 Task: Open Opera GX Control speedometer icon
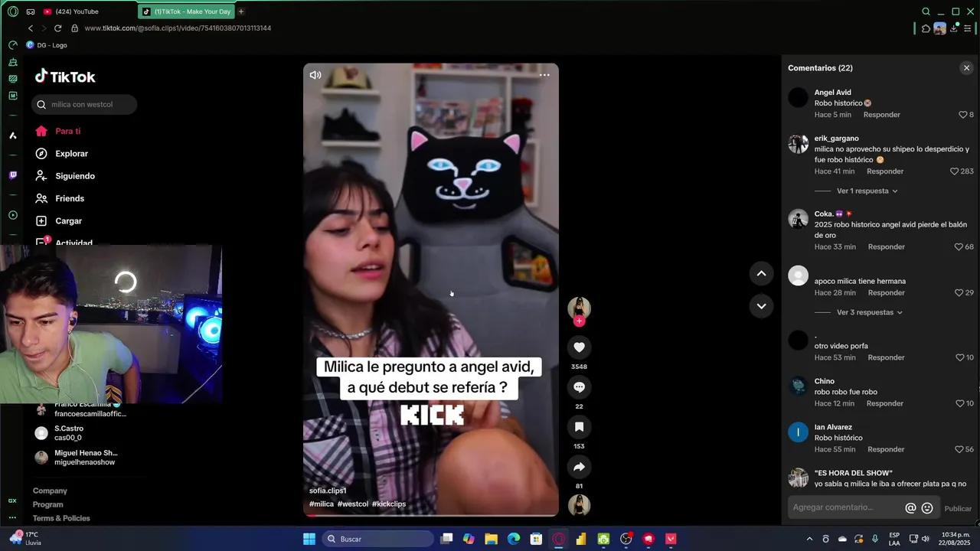pos(12,45)
